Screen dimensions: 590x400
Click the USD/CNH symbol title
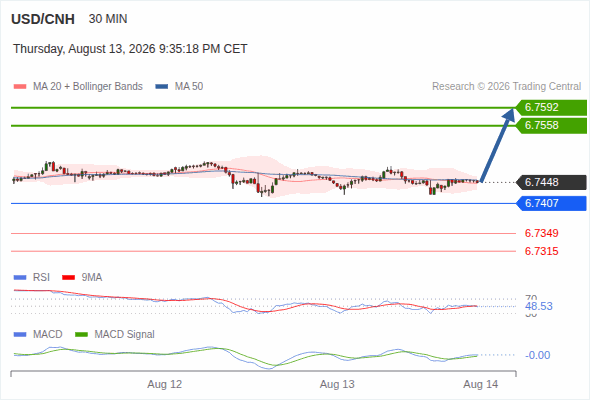point(43,19)
